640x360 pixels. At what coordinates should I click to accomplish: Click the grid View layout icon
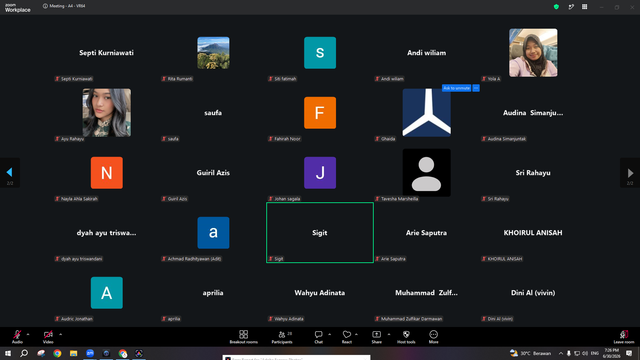click(584, 7)
